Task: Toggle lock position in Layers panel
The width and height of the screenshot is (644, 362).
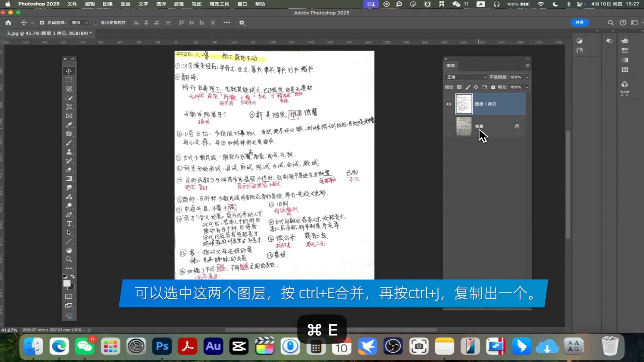Action: tap(476, 87)
